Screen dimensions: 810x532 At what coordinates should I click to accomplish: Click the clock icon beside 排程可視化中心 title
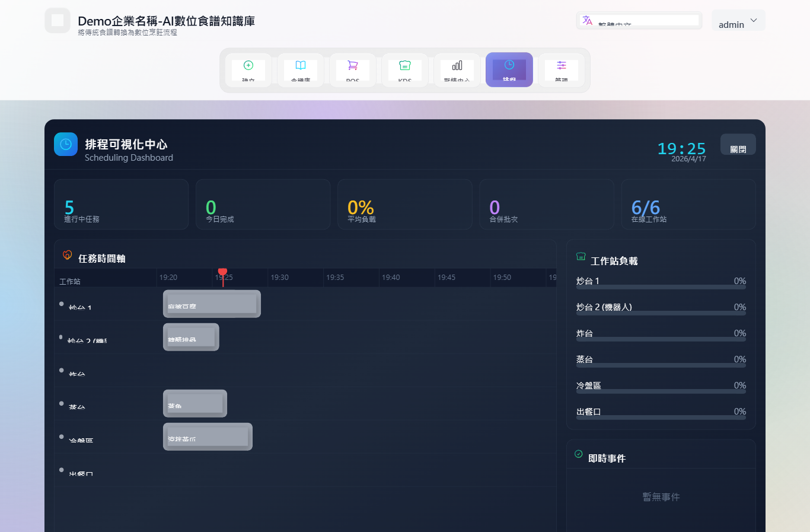click(x=65, y=144)
